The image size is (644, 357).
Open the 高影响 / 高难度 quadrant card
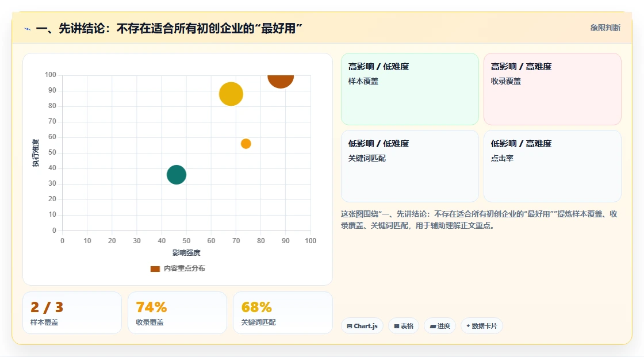[553, 89]
